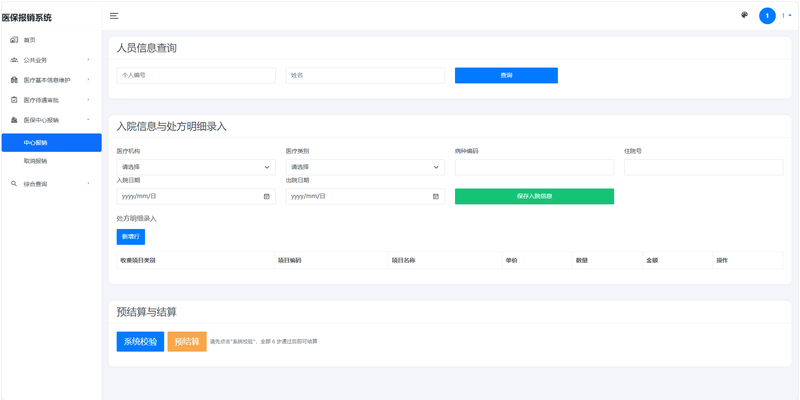Click the 医保报销系统 title
800x400 pixels.
27,18
